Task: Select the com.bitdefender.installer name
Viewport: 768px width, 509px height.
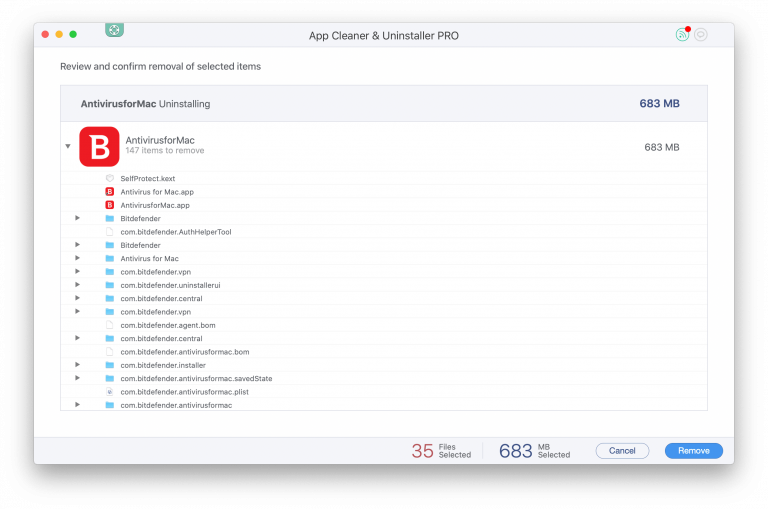Action: click(x=163, y=365)
